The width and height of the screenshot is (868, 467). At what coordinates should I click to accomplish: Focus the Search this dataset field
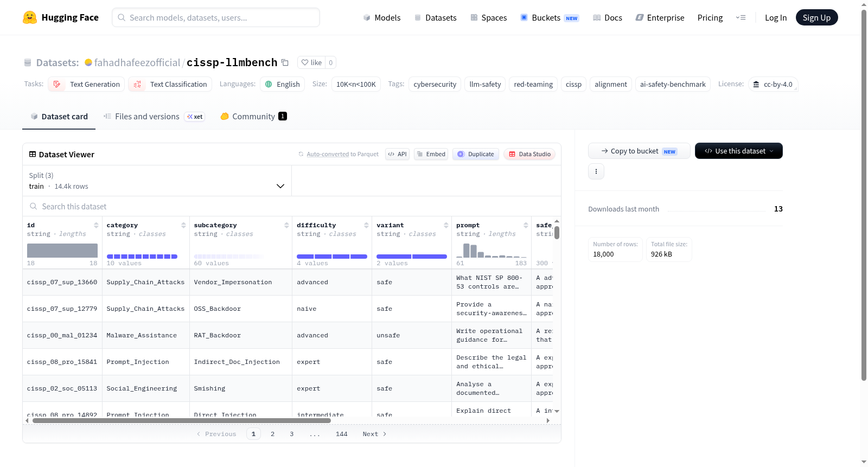point(292,207)
